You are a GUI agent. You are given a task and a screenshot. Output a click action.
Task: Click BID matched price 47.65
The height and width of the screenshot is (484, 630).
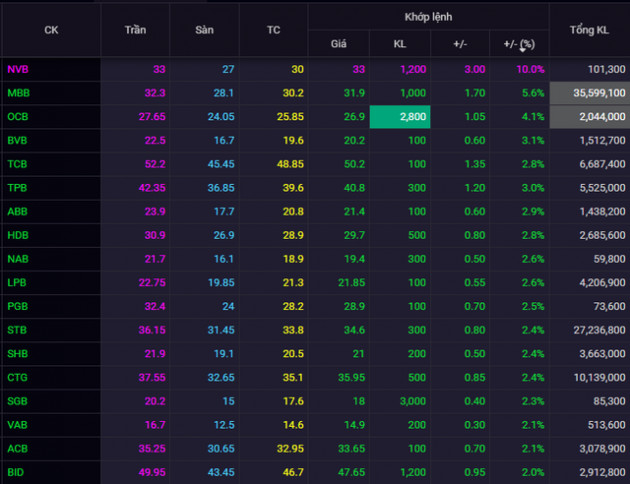point(352,472)
